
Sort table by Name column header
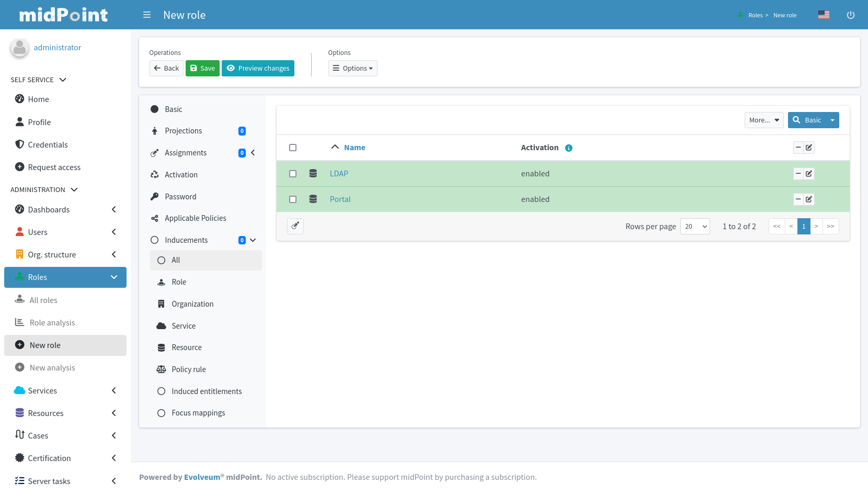tap(355, 148)
